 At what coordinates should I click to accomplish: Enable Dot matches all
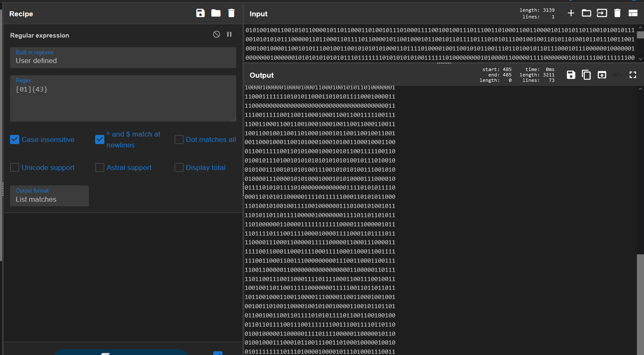point(179,139)
